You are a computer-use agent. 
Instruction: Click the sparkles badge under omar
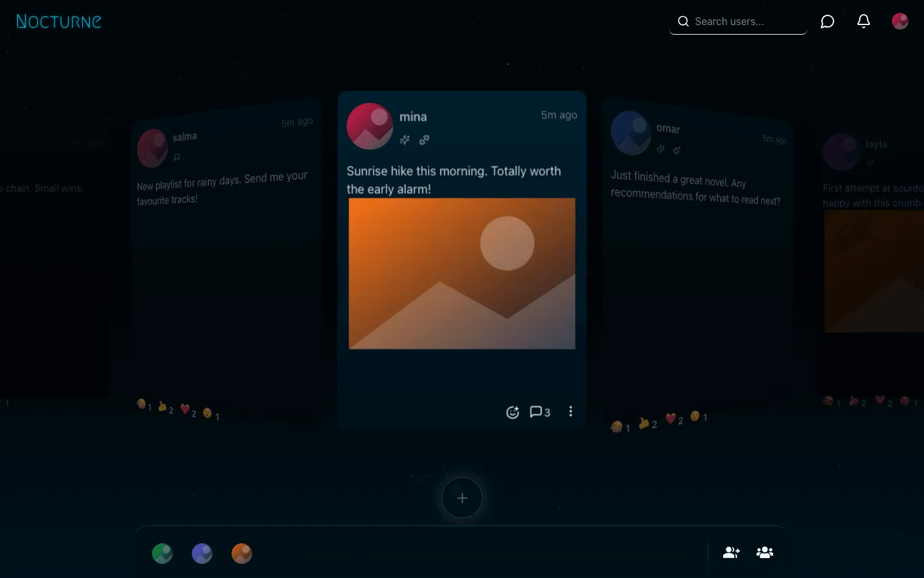point(660,148)
